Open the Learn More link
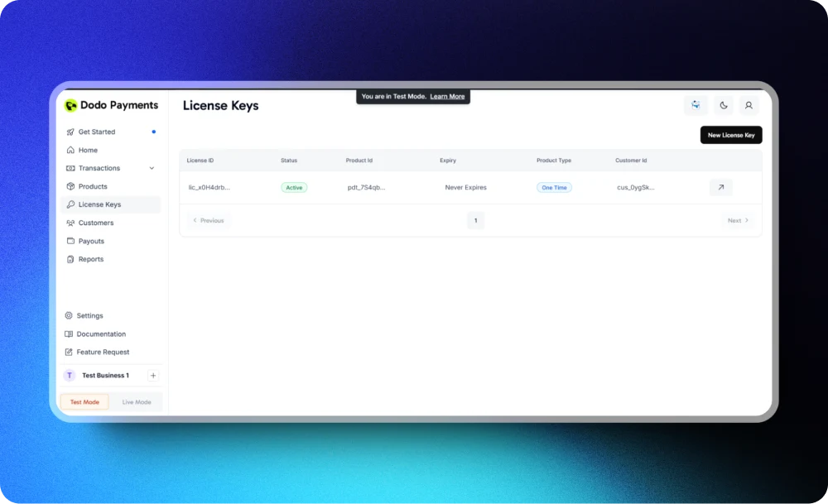The width and height of the screenshot is (828, 504). [x=447, y=96]
